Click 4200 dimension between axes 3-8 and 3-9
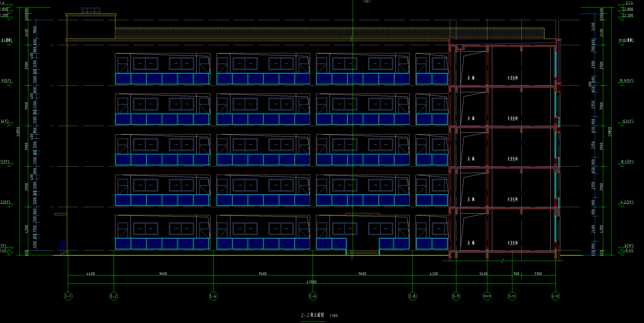 (x=434, y=273)
